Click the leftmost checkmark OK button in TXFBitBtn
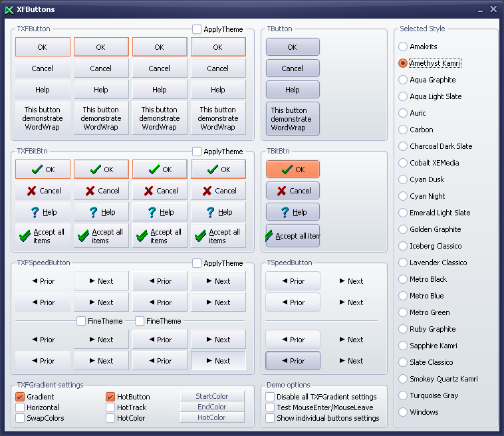The height and width of the screenshot is (436, 504). coord(43,169)
